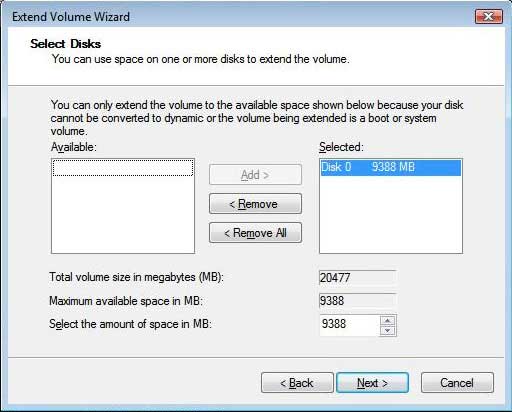512x412 pixels.
Task: Click the Extend Volume Wizard title bar text
Action: [71, 17]
